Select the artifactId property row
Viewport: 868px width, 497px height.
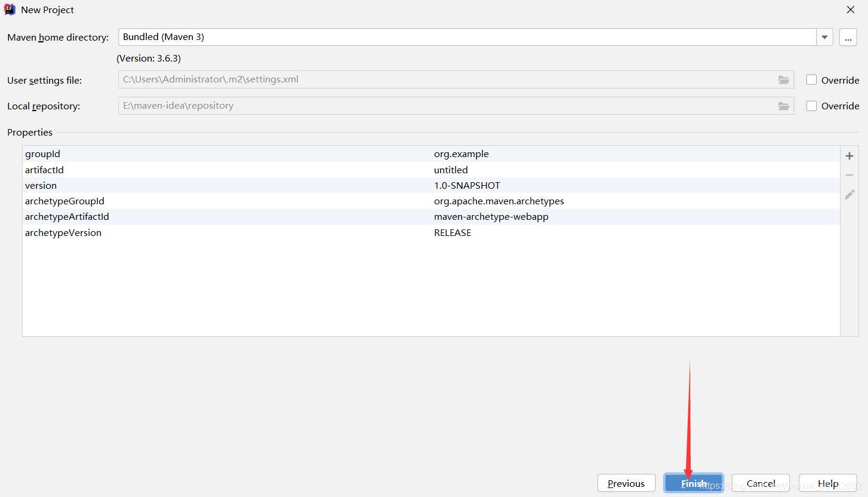pyautogui.click(x=431, y=170)
